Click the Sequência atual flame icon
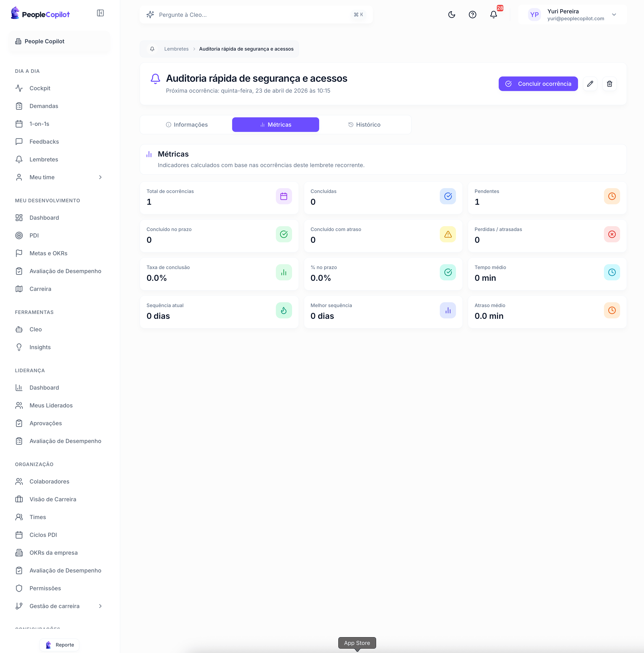Screen dimensions: 644x653 tap(284, 311)
